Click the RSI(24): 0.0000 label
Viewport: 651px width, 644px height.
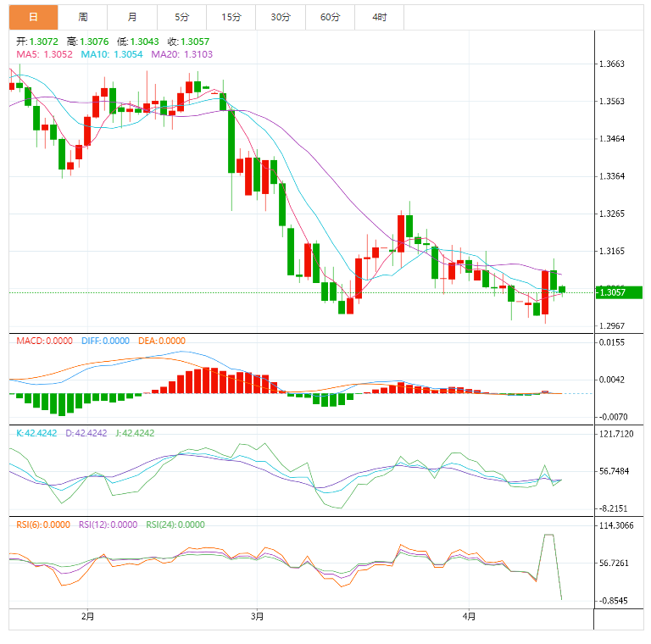coord(175,525)
